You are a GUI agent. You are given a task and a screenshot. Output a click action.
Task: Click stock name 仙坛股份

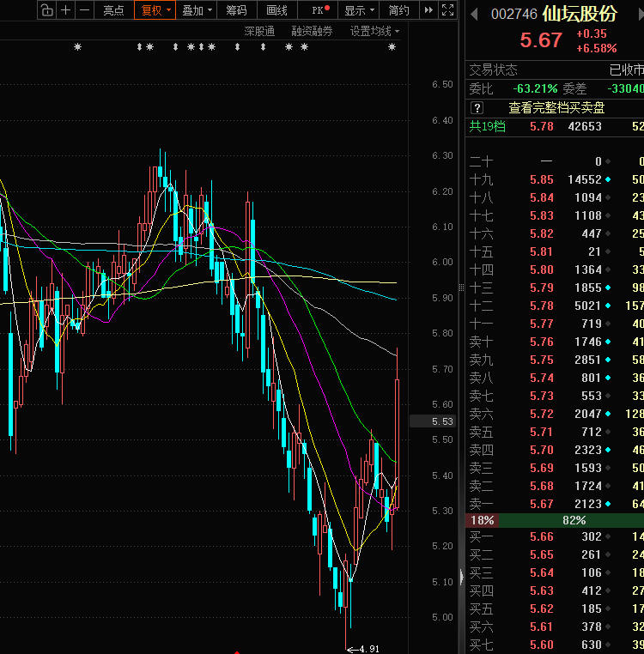pyautogui.click(x=580, y=14)
